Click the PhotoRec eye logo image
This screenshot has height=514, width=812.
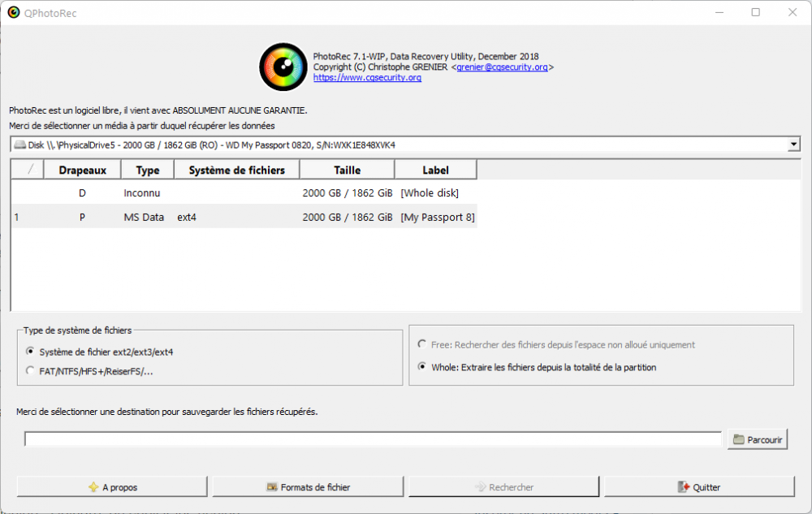tap(283, 67)
